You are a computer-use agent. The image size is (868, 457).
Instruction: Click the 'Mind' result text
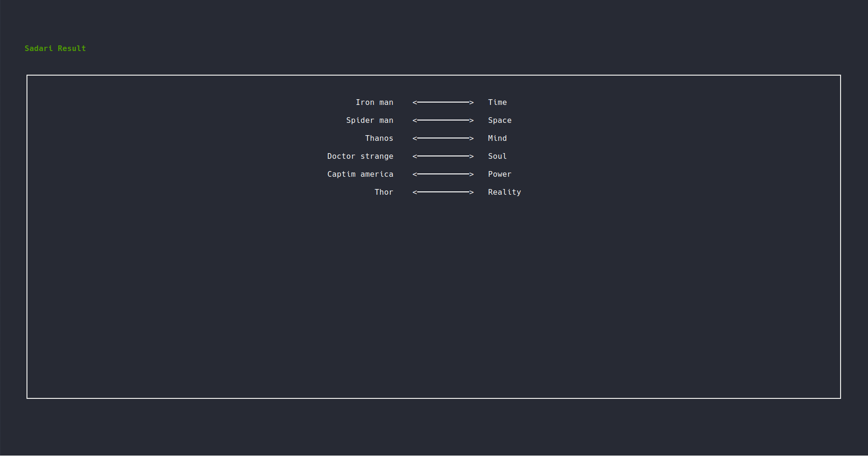(498, 138)
